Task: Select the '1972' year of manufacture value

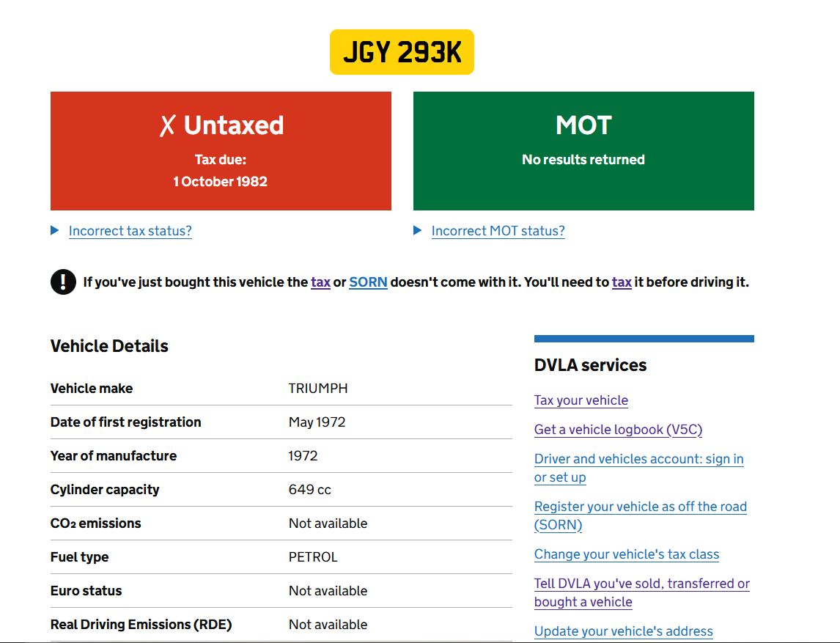Action: pyautogui.click(x=303, y=456)
